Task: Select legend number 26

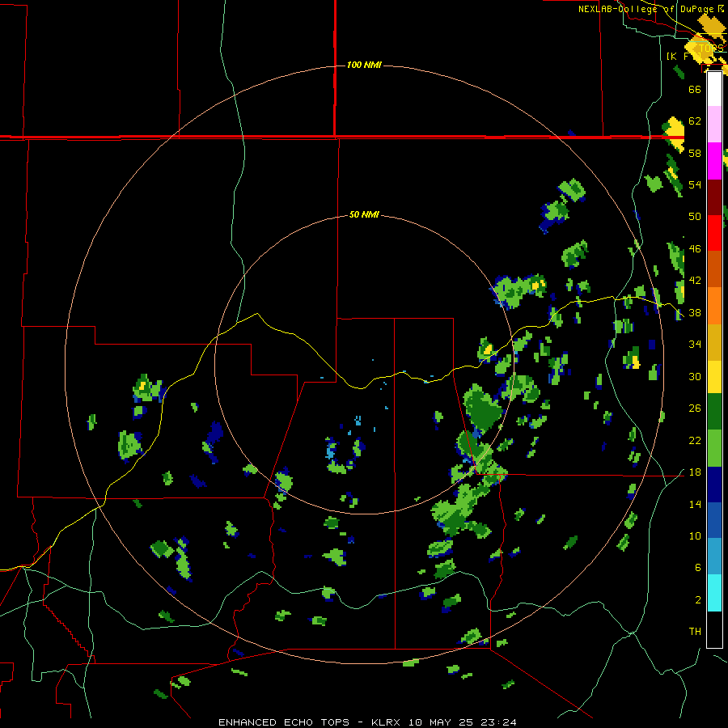Action: tap(695, 408)
